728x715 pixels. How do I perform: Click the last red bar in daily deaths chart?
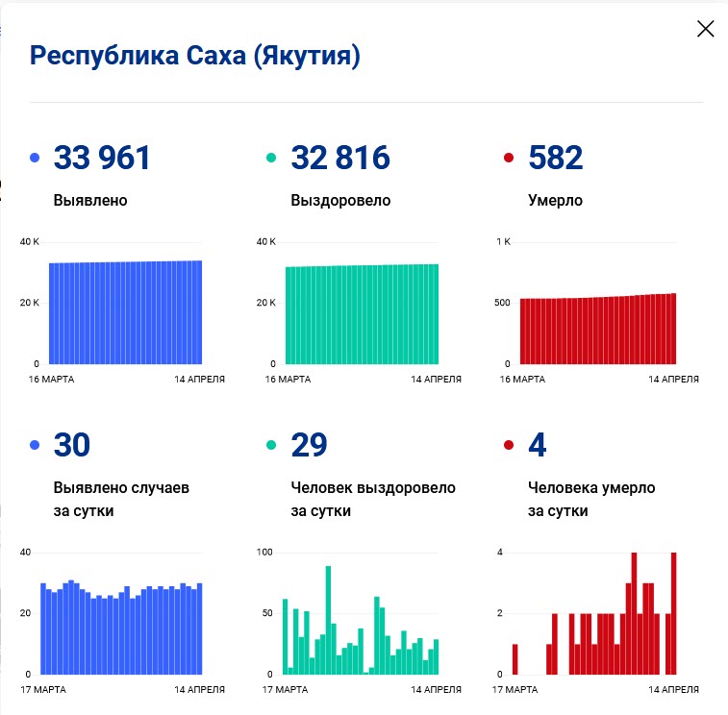coord(673,613)
